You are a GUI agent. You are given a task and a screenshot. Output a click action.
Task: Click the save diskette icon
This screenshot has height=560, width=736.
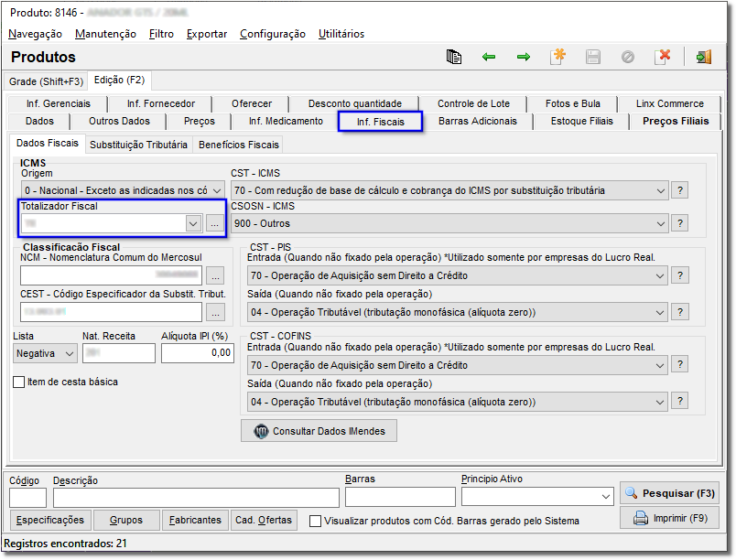tap(593, 57)
